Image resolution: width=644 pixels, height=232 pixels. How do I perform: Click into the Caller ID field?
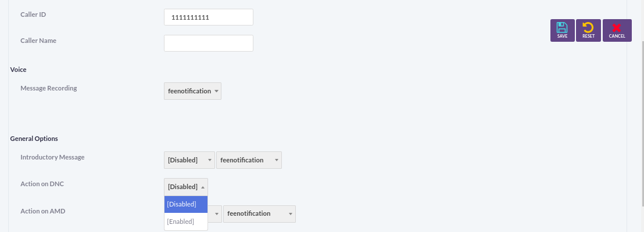tap(209, 17)
